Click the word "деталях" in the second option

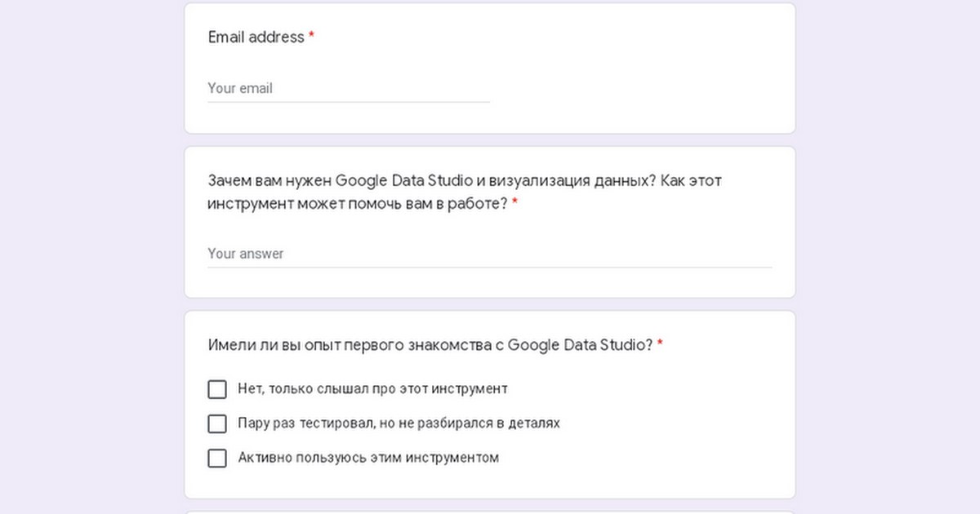[534, 423]
